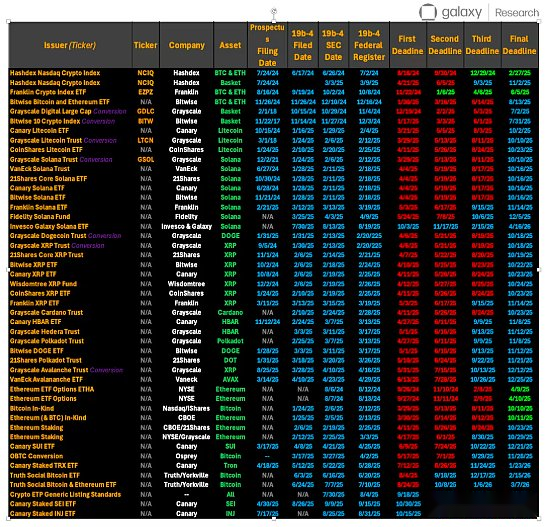Select the "Third Deadline" column header

click(x=482, y=45)
